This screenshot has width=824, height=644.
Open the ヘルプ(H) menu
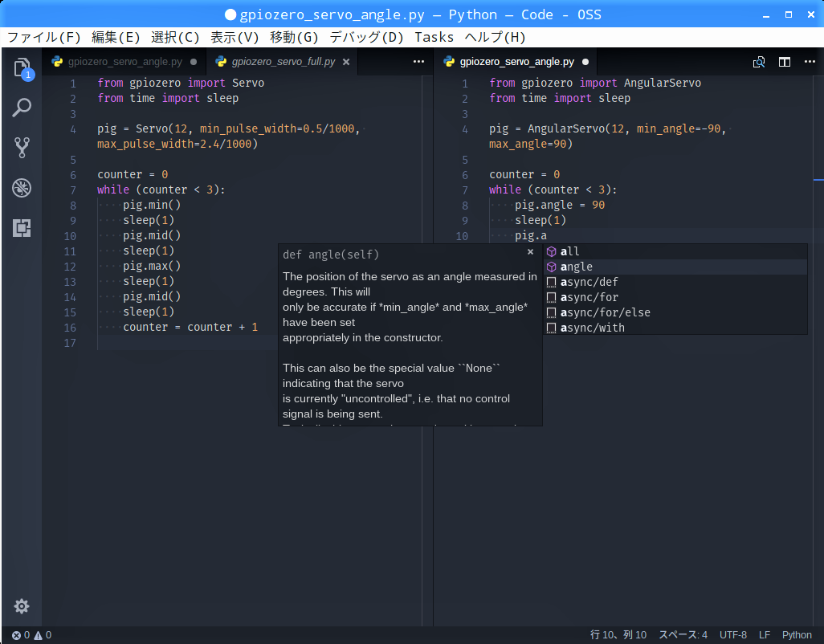(495, 37)
